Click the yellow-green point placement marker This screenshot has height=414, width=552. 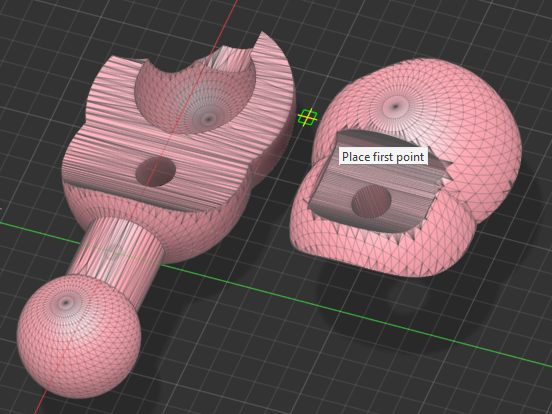(307, 117)
